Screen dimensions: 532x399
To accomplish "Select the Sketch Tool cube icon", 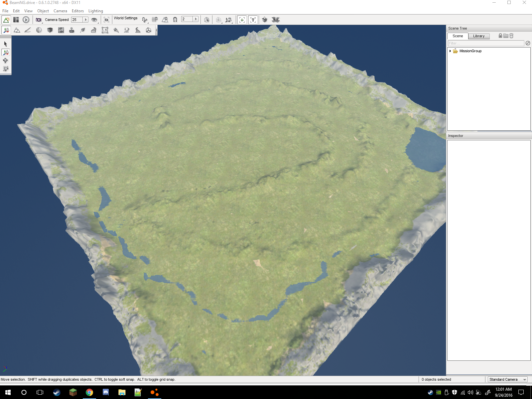I will point(50,30).
